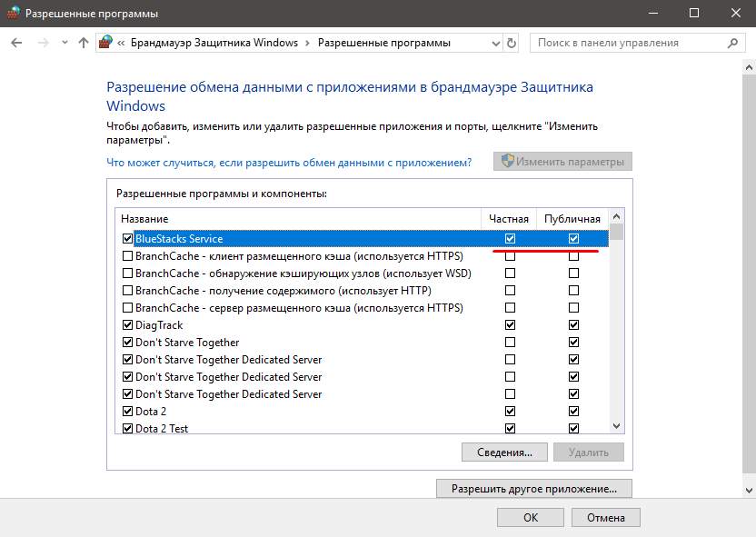
Task: Go up one level arrow
Action: coord(84,43)
